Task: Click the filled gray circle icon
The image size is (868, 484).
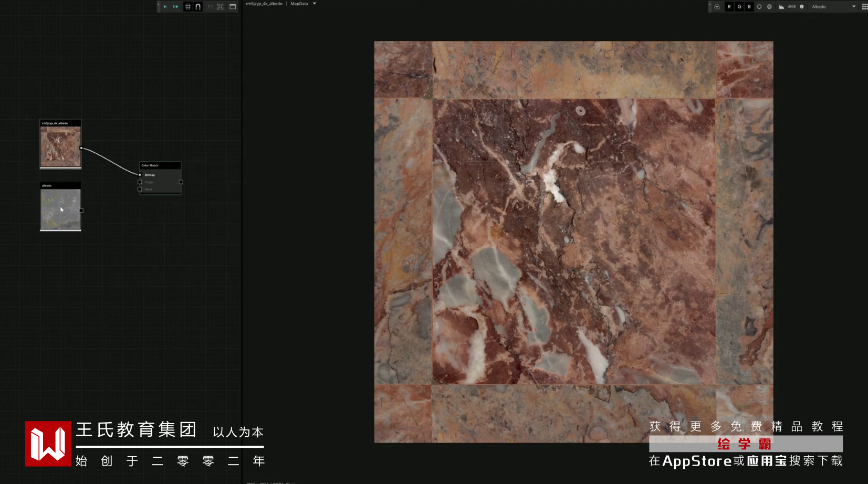Action: [769, 7]
